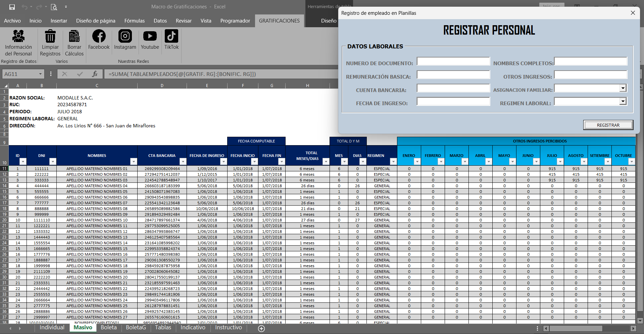The image size is (644, 334).
Task: Click the Borrar Cálculos icon
Action: pyautogui.click(x=74, y=36)
